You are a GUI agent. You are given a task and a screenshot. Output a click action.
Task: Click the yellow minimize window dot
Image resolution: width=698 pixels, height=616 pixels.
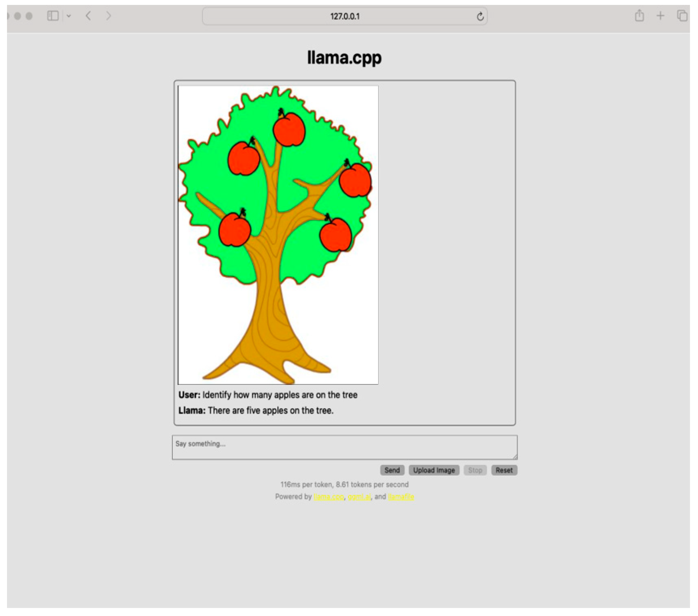18,16
